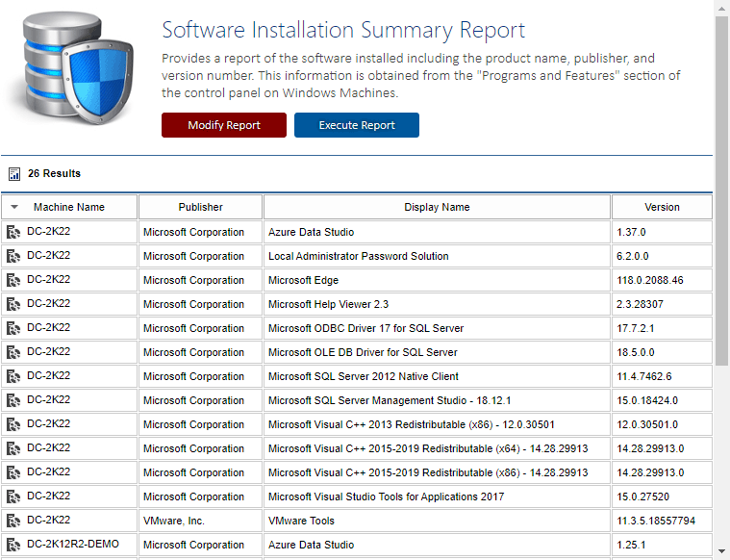The width and height of the screenshot is (730, 560).
Task: Click the vertical scrollbar thumb
Action: [x=721, y=191]
